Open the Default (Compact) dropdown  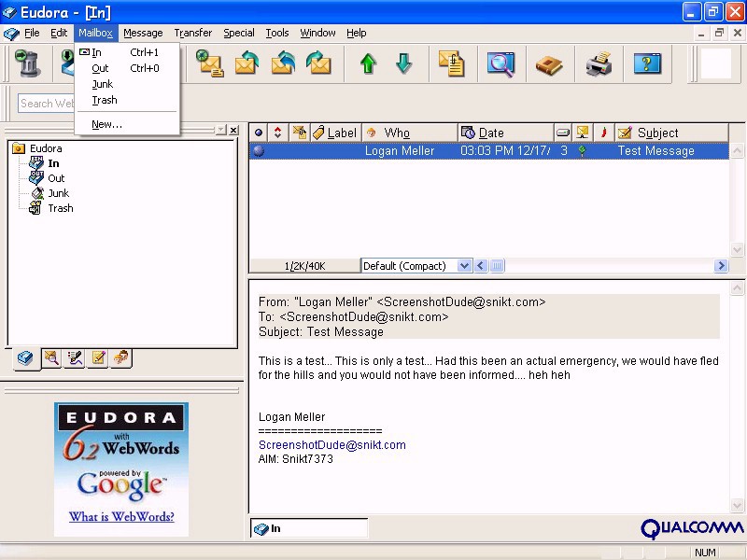416,266
